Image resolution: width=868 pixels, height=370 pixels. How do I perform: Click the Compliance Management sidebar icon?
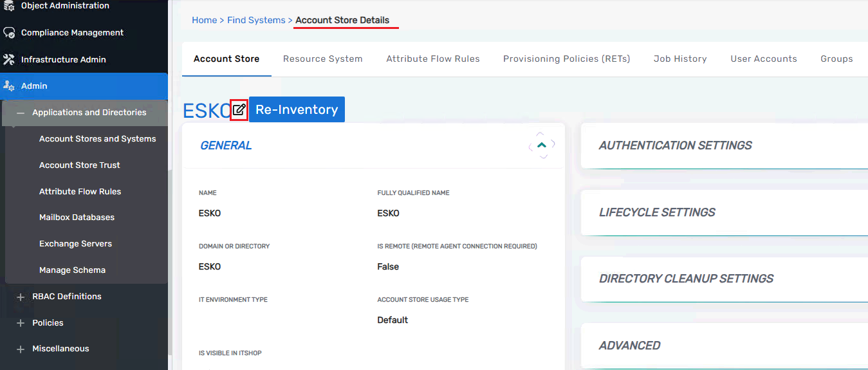click(x=9, y=33)
